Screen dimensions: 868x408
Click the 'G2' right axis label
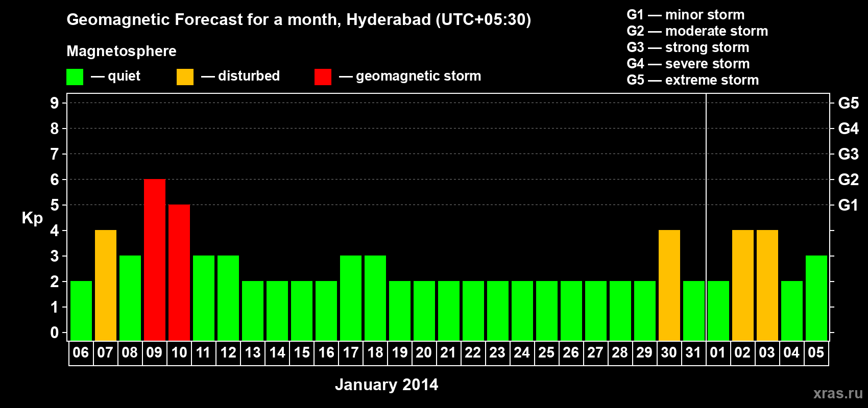849,180
